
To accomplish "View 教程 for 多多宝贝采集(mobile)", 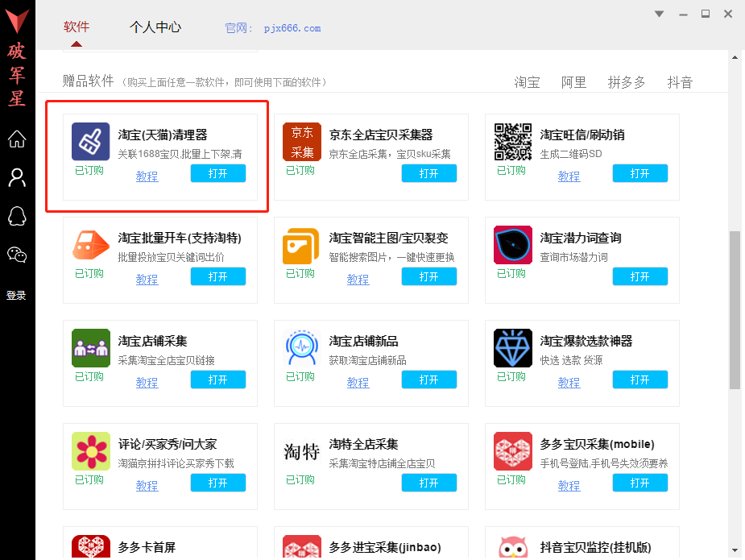I will (x=569, y=486).
